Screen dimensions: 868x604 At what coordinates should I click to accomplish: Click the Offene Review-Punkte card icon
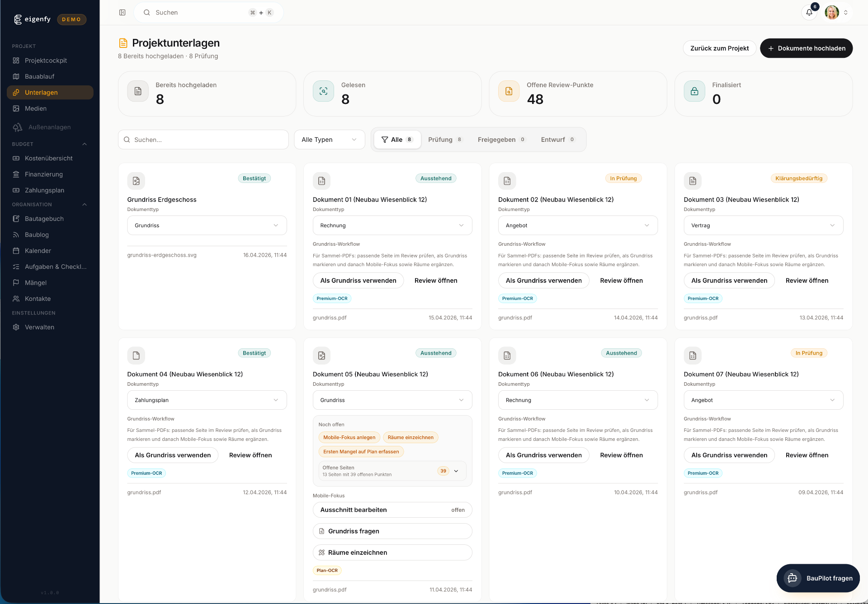pos(509,91)
